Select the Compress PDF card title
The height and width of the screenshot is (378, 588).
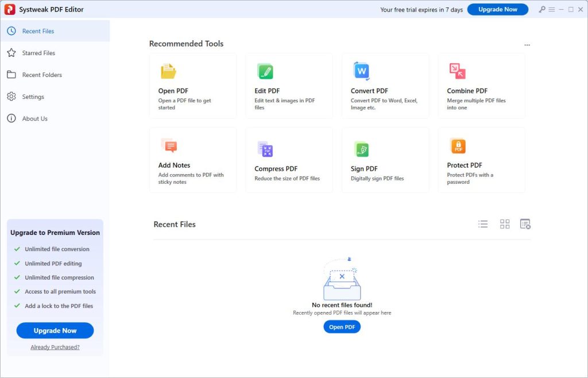click(x=276, y=169)
